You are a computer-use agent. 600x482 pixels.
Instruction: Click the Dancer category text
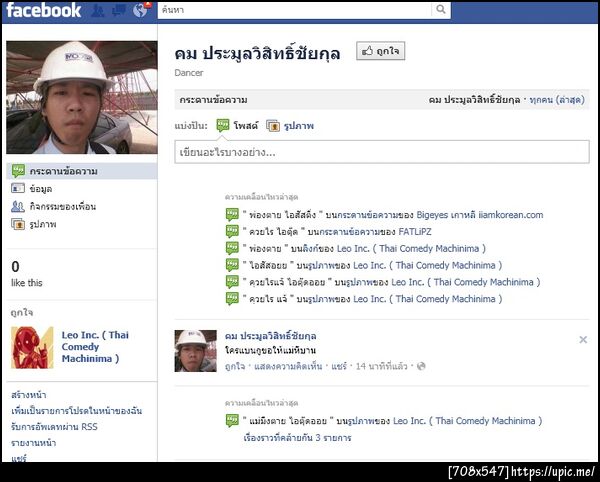[x=189, y=73]
